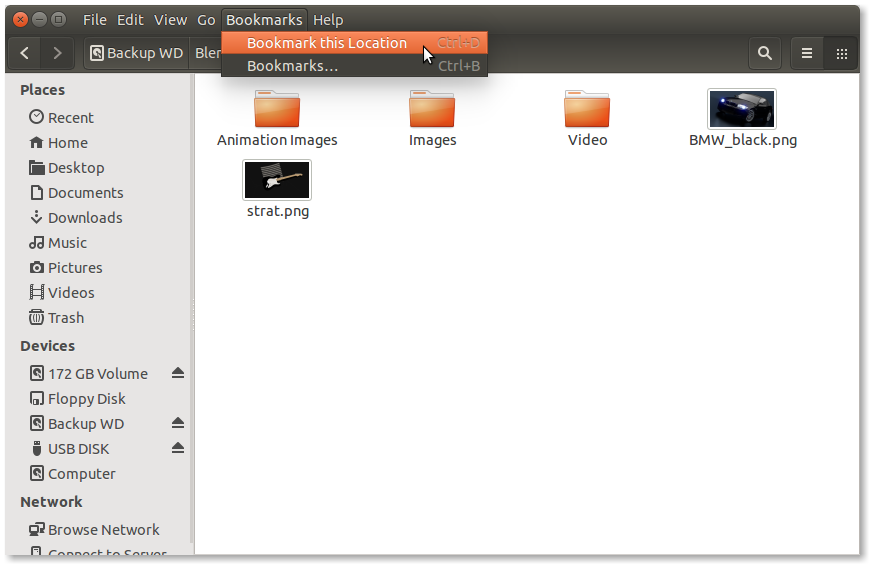The image size is (869, 564).
Task: Select the strat.png guitar thumbnail
Action: point(277,180)
